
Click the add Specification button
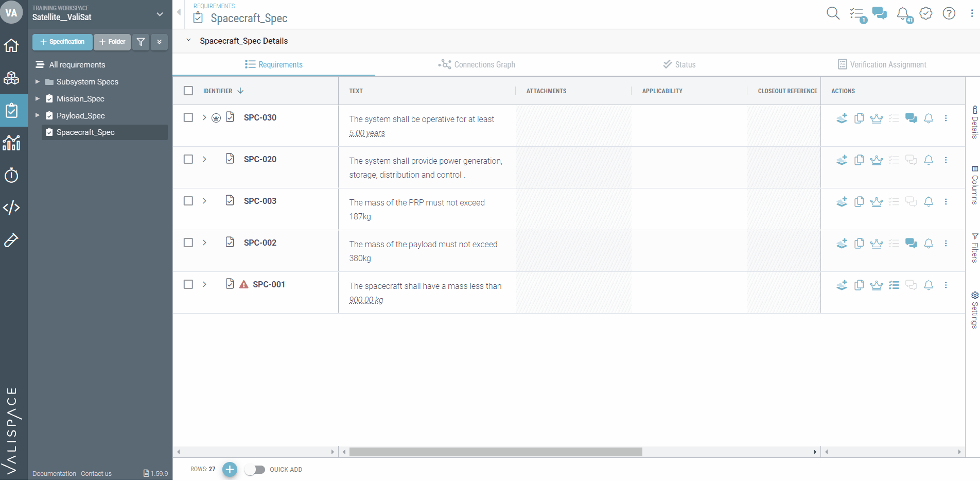tap(62, 42)
